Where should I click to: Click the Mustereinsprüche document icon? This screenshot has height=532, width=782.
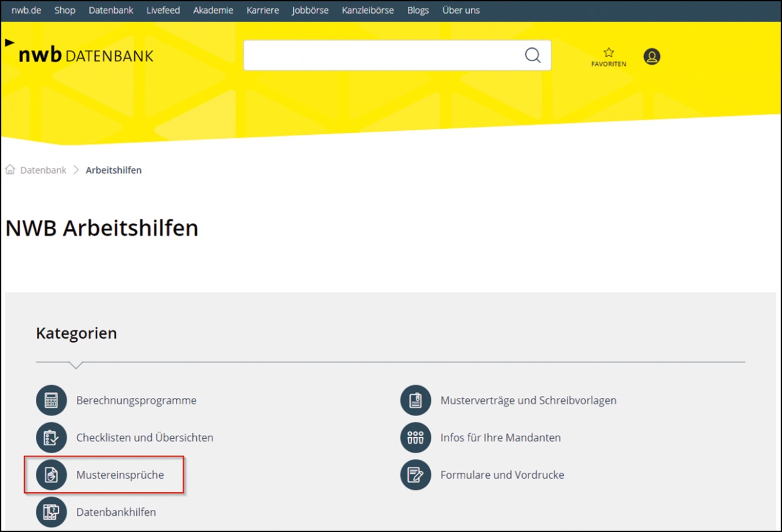click(51, 475)
